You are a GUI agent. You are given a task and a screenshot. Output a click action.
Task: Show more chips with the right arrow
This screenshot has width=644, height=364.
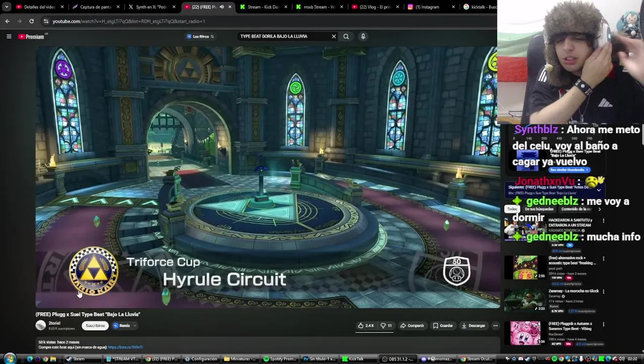pos(600,209)
